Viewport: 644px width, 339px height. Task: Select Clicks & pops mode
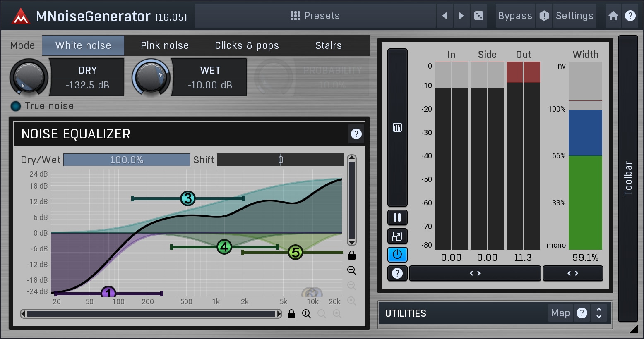[247, 45]
